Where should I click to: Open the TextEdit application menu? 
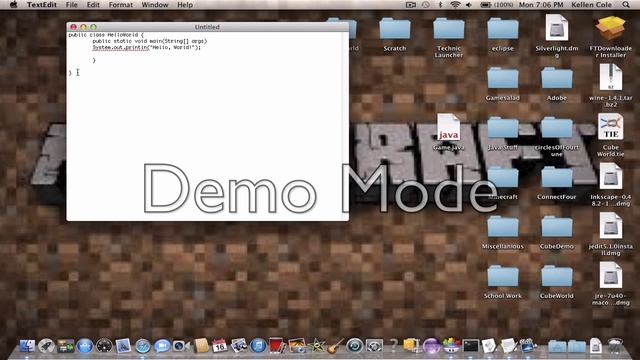click(x=41, y=5)
